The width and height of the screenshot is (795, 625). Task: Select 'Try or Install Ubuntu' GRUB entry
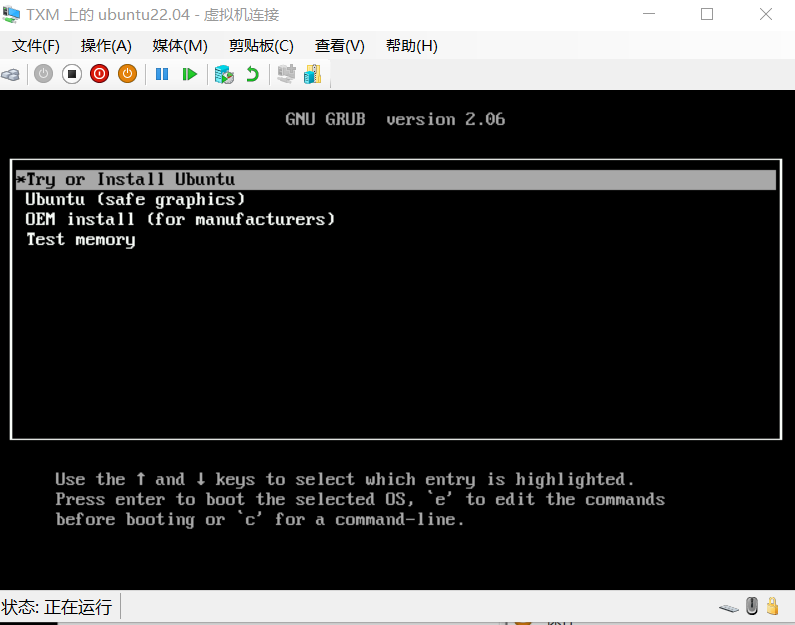click(396, 180)
